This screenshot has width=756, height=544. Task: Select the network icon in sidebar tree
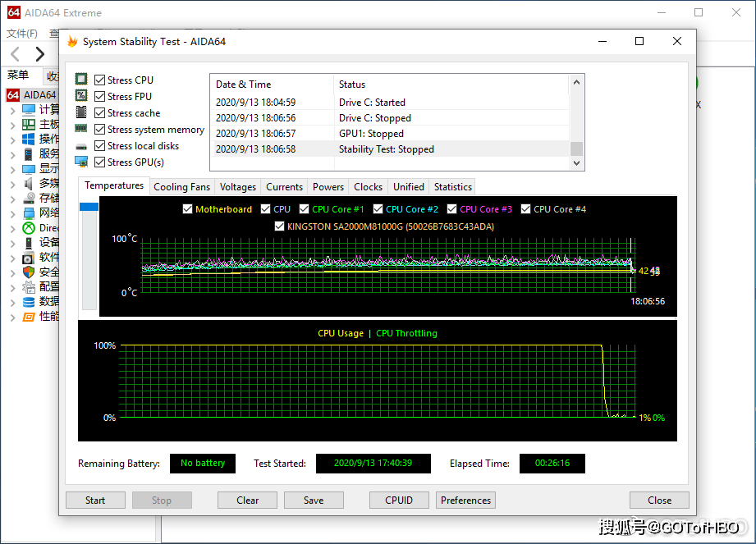tap(29, 213)
